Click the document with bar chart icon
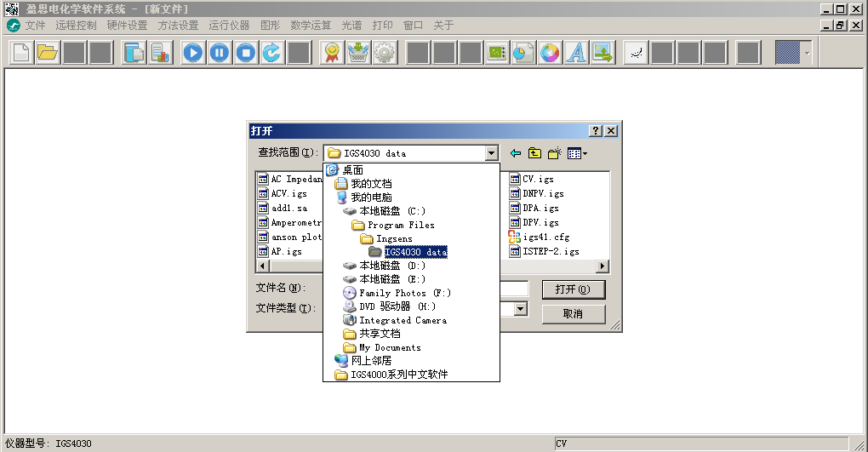Image resolution: width=868 pixels, height=452 pixels. pos(160,53)
